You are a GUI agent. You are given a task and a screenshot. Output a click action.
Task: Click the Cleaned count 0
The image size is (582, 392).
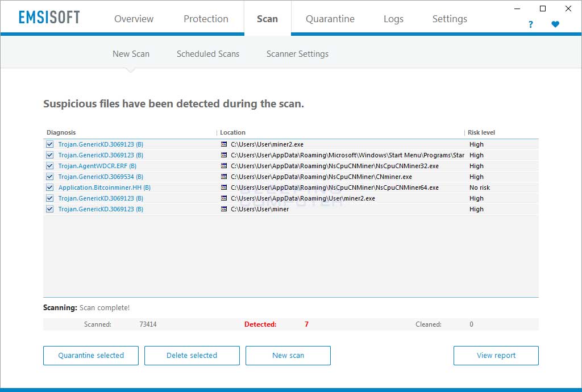click(471, 324)
